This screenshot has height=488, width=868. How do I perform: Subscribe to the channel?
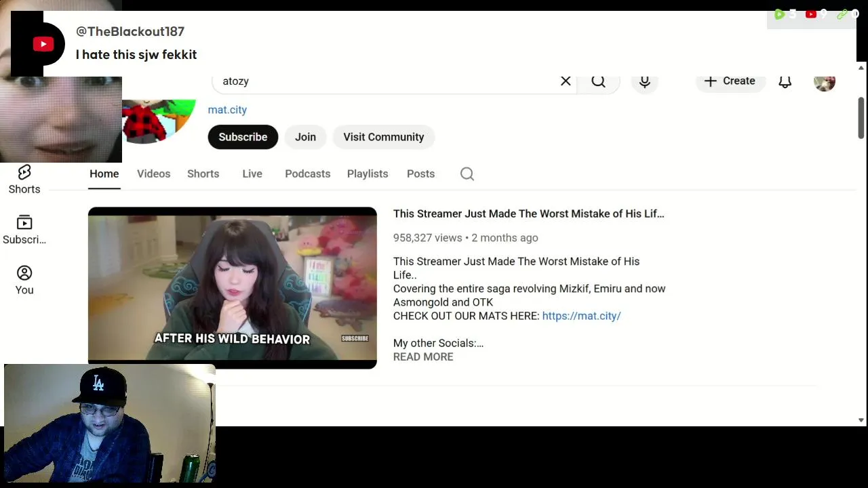coord(243,137)
